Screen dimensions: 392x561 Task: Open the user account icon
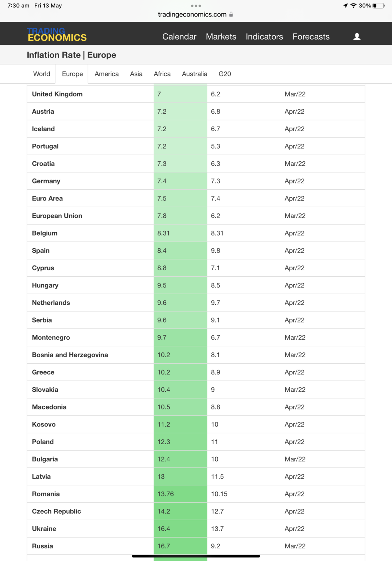(357, 36)
